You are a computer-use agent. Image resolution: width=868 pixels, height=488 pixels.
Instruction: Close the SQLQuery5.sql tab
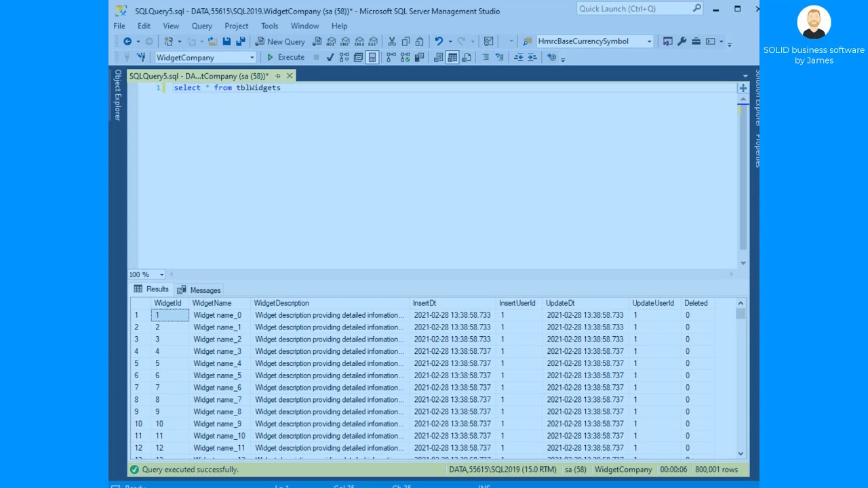(x=290, y=76)
